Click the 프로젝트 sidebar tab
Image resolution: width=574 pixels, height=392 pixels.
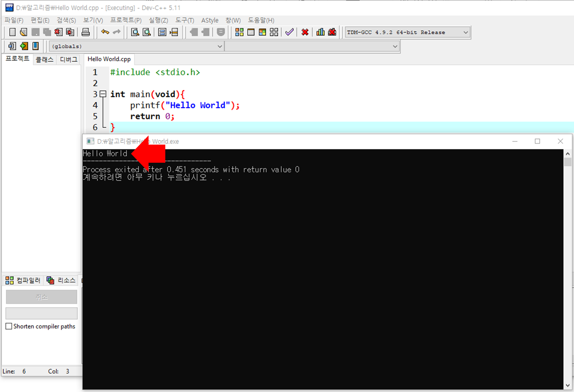[x=17, y=59]
